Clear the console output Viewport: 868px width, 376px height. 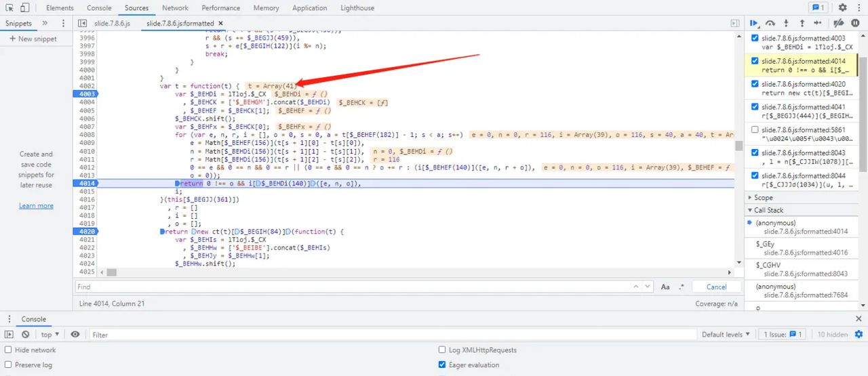coord(25,335)
